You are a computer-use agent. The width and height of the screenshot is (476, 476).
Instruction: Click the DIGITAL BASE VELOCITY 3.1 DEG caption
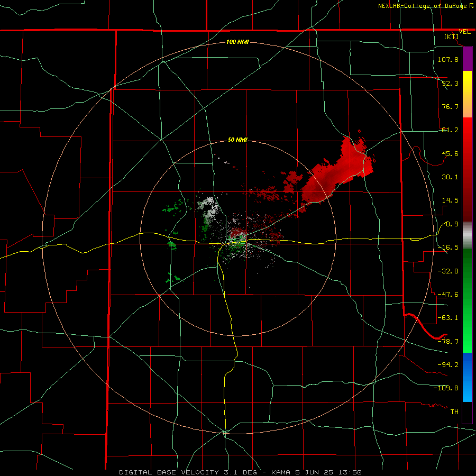188,472
